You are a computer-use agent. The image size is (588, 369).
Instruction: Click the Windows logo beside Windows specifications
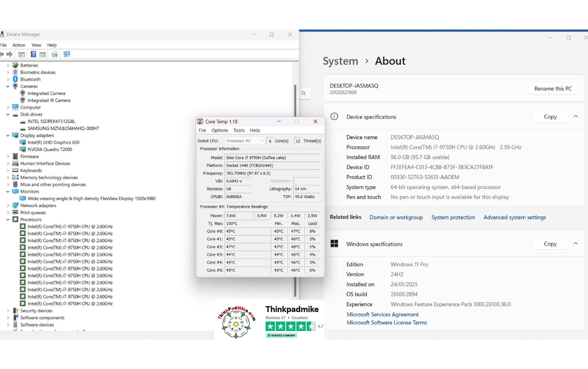click(334, 243)
